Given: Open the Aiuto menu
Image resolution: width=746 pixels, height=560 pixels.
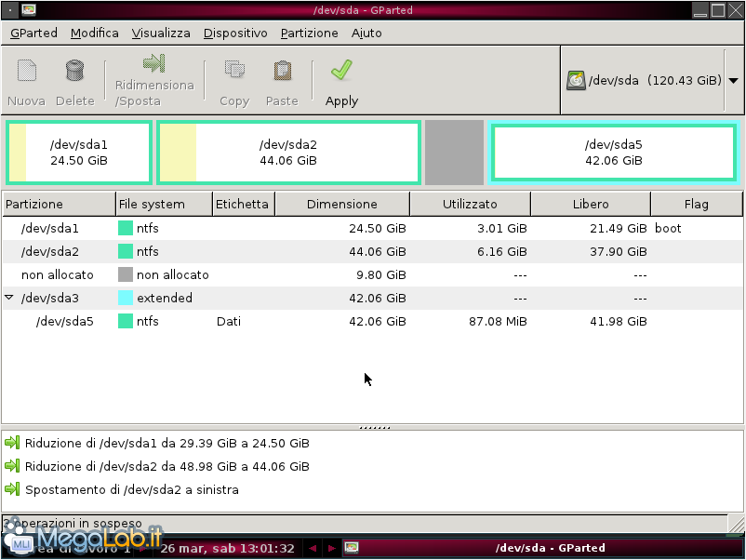Looking at the screenshot, I should coord(366,33).
